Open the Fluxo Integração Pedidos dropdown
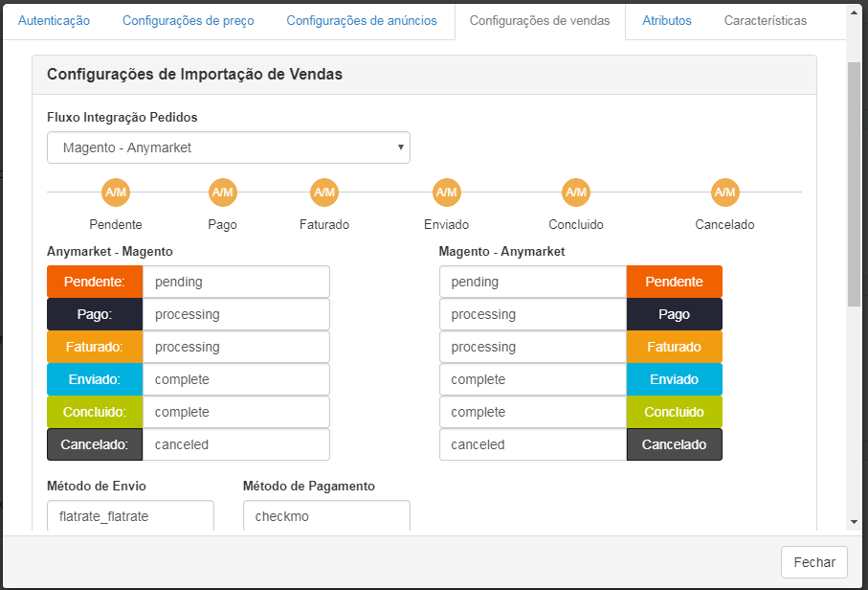Viewport: 868px width, 590px height. (229, 147)
